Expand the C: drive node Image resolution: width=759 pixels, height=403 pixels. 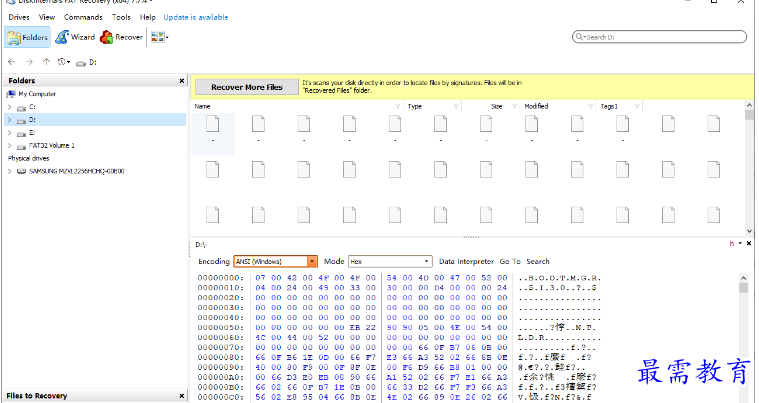tap(10, 107)
